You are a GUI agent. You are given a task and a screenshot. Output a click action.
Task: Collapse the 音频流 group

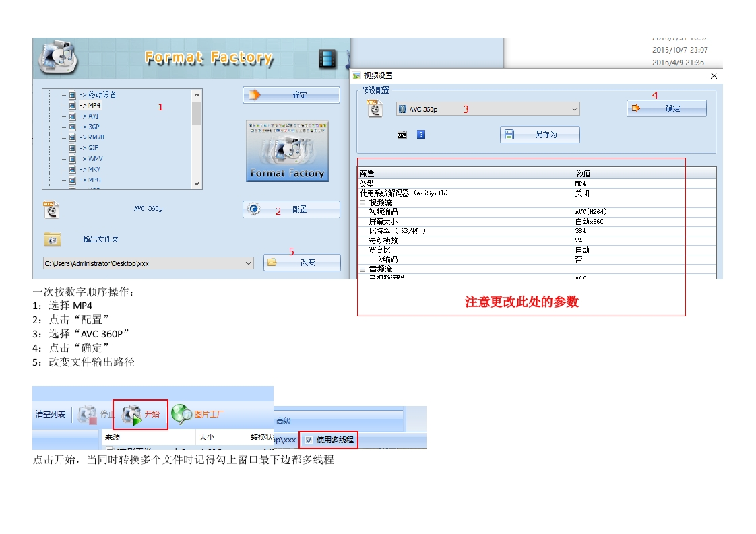click(x=363, y=269)
